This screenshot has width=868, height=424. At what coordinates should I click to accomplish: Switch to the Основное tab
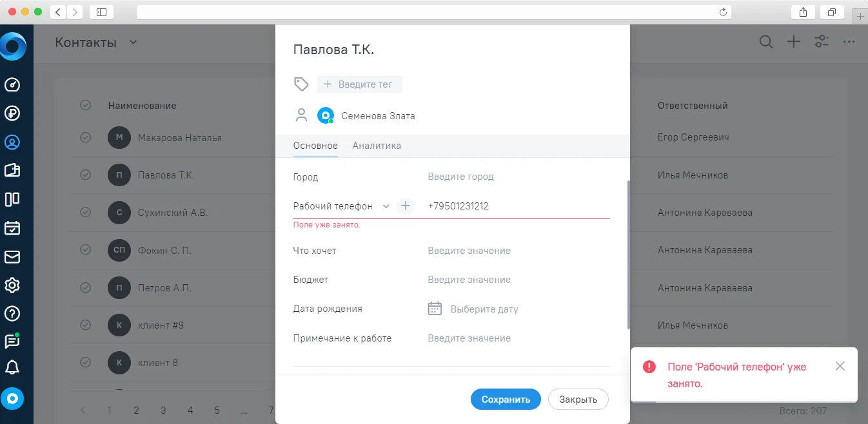pyautogui.click(x=315, y=146)
